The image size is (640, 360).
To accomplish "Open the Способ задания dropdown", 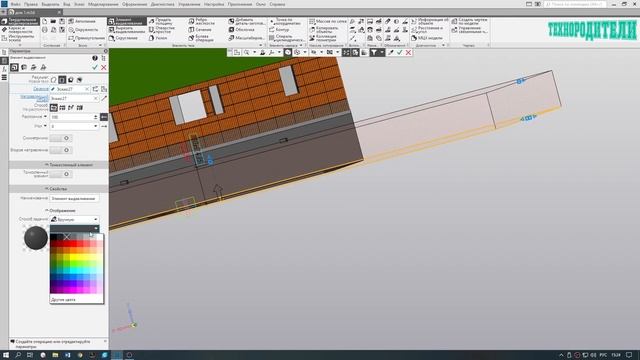I will click(x=74, y=220).
